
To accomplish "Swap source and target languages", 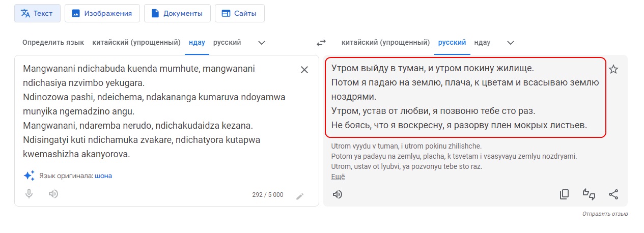I will click(x=321, y=43).
